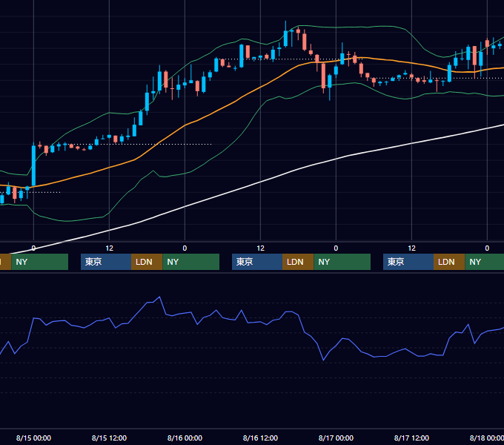Click the 8/16 00:00 date label
The height and width of the screenshot is (445, 504).
click(185, 438)
